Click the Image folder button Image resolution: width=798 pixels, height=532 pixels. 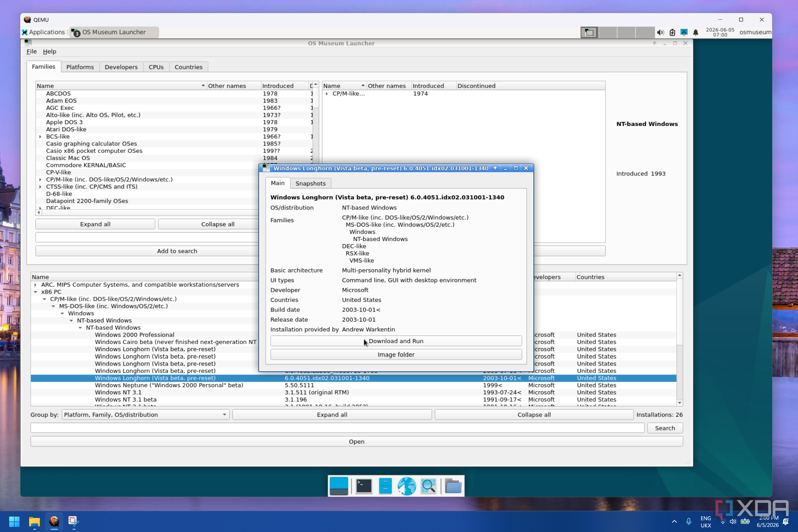click(x=396, y=354)
